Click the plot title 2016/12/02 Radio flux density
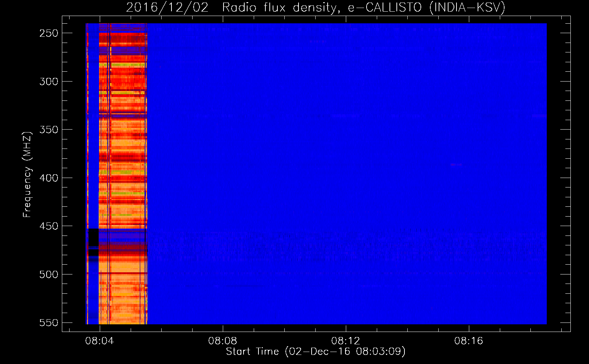 coord(316,8)
